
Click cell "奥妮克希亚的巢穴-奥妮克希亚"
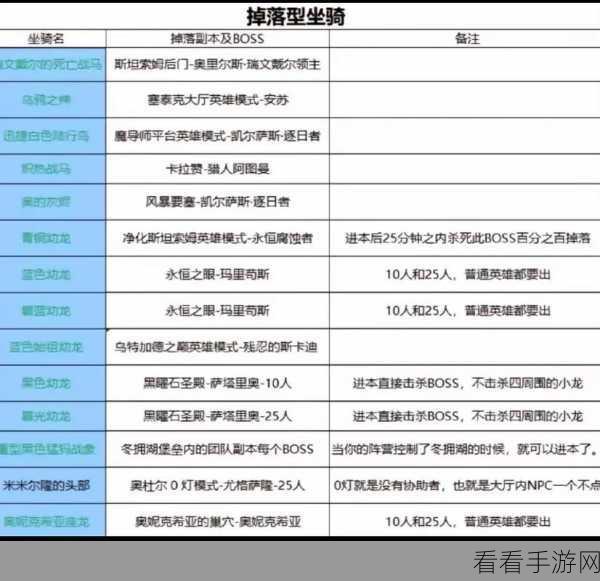(218, 521)
